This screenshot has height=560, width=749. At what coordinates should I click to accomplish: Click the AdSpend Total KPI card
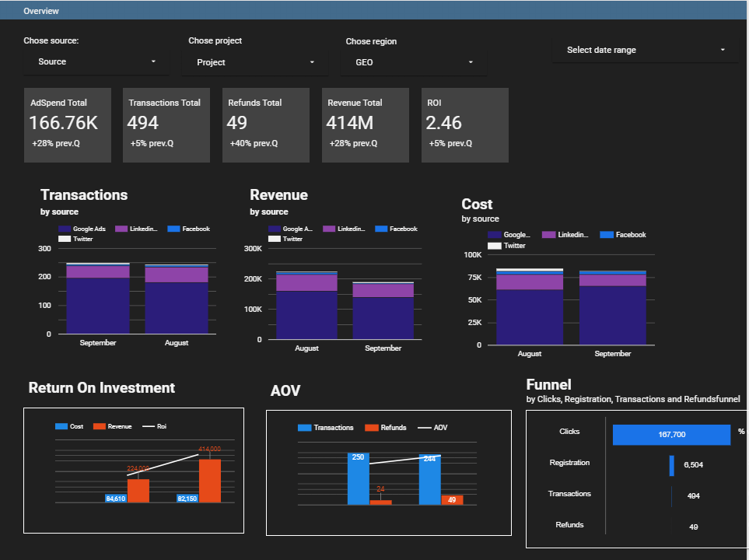point(67,125)
